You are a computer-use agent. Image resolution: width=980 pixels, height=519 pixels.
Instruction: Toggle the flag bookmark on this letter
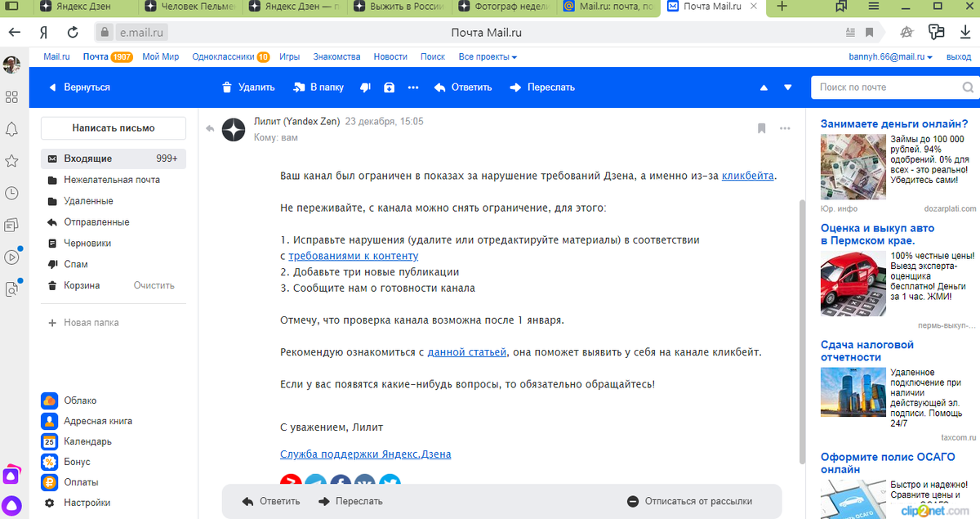761,128
